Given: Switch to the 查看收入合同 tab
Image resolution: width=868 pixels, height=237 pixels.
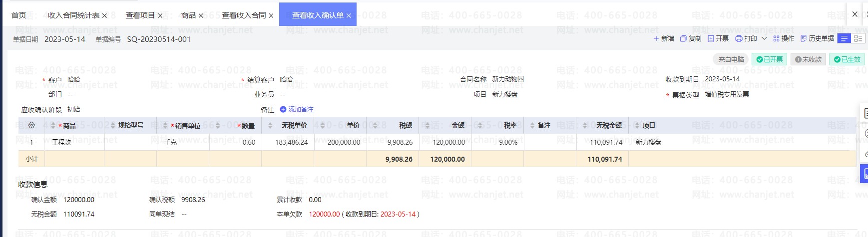Looking at the screenshot, I should coord(244,15).
